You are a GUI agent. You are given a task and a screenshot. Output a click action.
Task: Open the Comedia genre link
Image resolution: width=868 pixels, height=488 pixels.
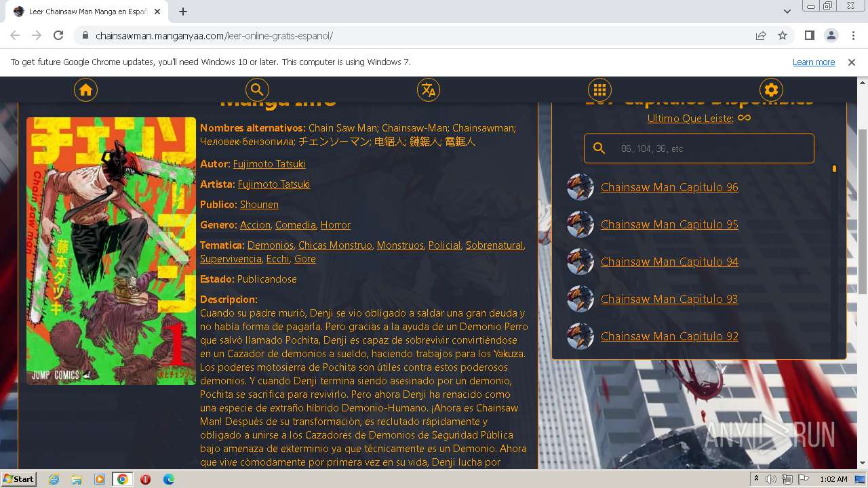pos(296,225)
